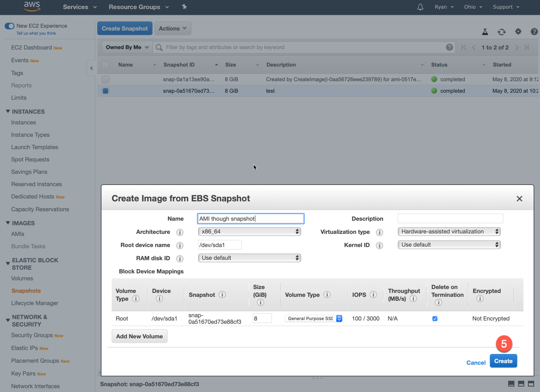Toggle the New EC2 Experience switch
The image size is (540, 392).
coord(9,26)
